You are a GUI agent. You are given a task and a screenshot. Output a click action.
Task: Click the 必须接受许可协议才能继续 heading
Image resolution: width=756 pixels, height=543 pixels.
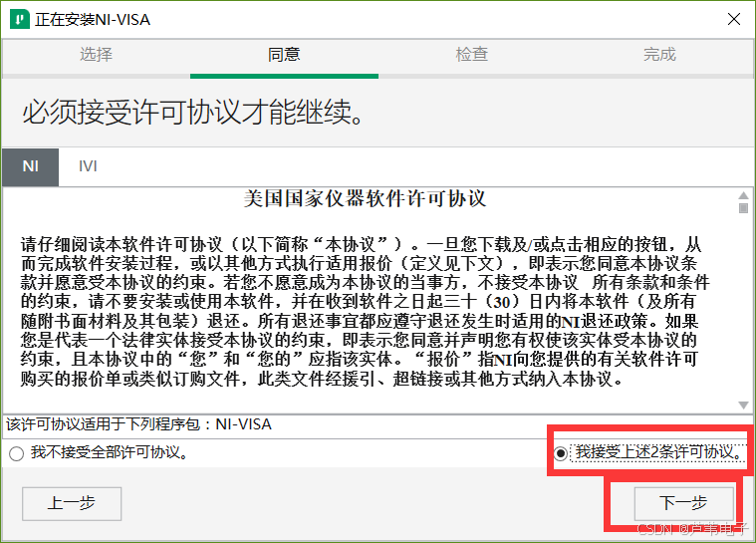point(193,113)
